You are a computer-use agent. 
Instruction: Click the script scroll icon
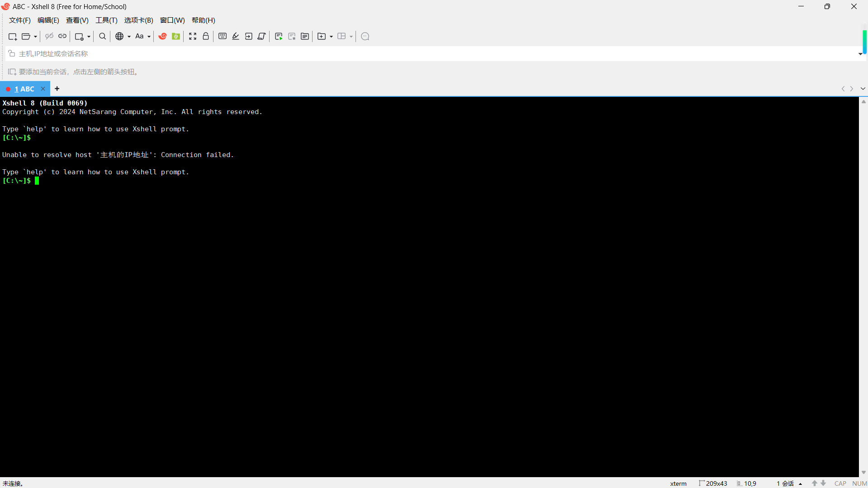pos(261,36)
